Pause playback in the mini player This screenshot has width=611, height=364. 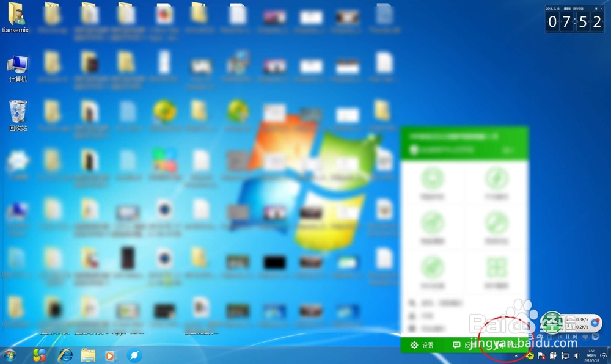pyautogui.click(x=568, y=337)
